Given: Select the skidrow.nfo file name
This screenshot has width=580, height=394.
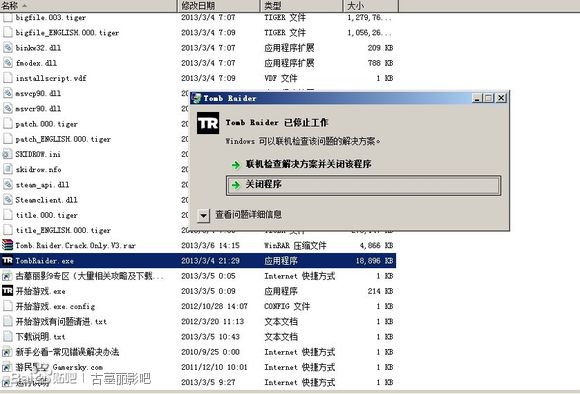Looking at the screenshot, I should [x=38, y=169].
